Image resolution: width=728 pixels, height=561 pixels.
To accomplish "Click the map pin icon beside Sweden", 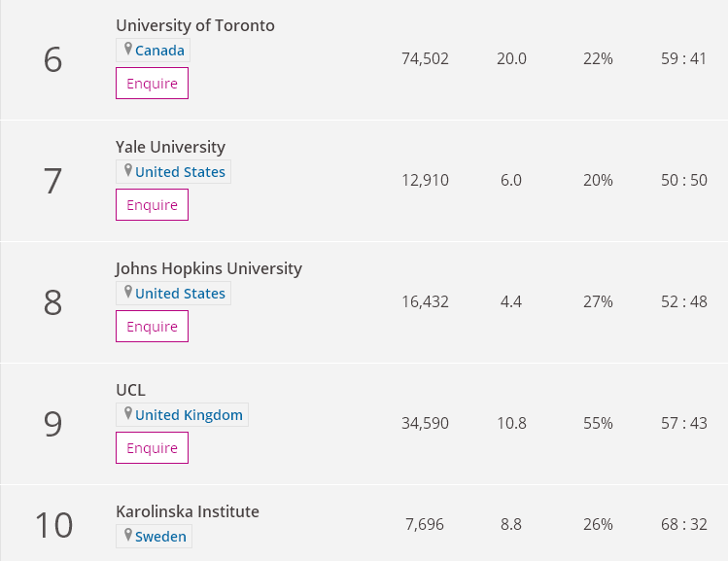I will [127, 536].
